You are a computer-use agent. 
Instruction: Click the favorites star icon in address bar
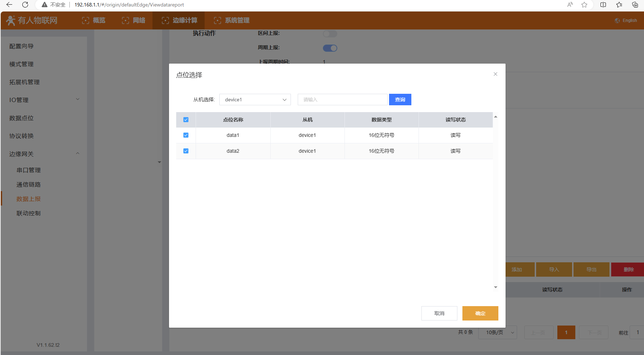click(x=584, y=5)
